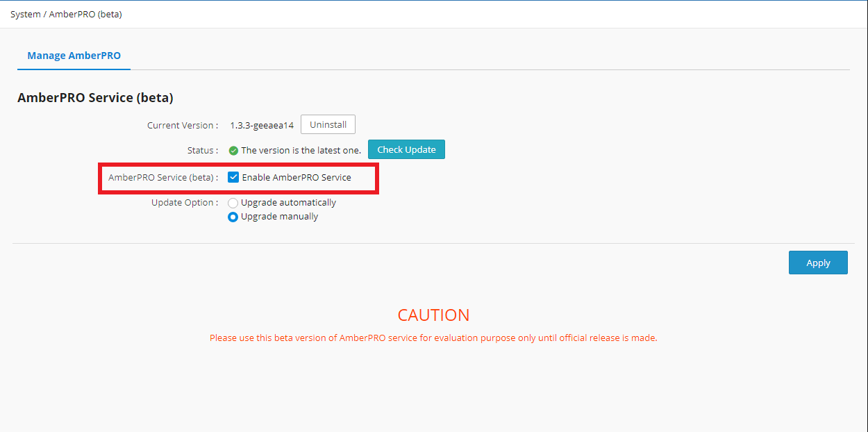Click the 'Status :' label
The width and height of the screenshot is (868, 432).
[x=203, y=150]
